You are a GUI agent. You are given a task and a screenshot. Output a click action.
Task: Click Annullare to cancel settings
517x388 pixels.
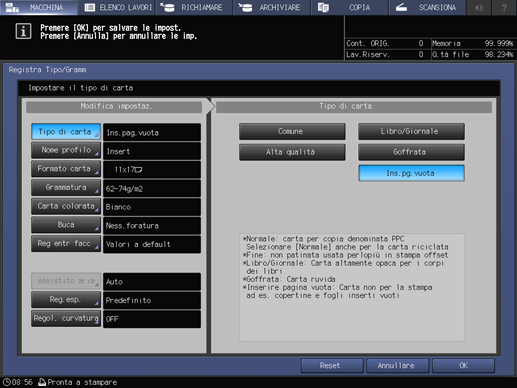point(398,366)
